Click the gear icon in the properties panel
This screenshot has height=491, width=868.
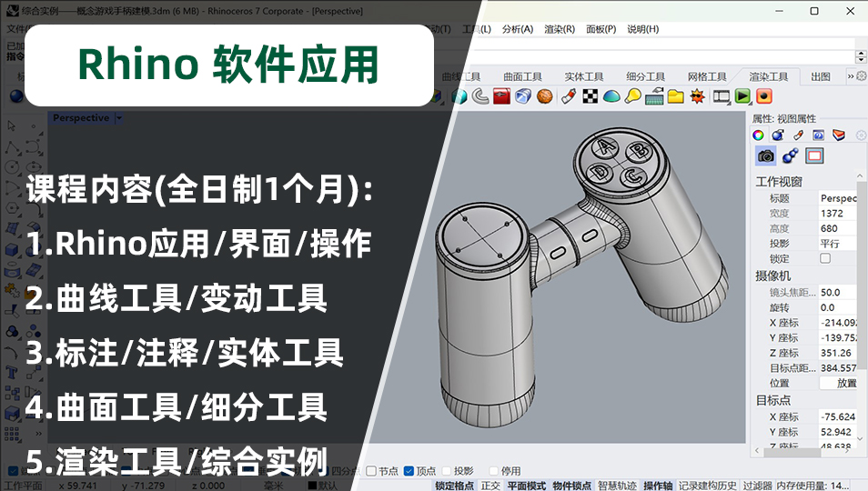(861, 135)
